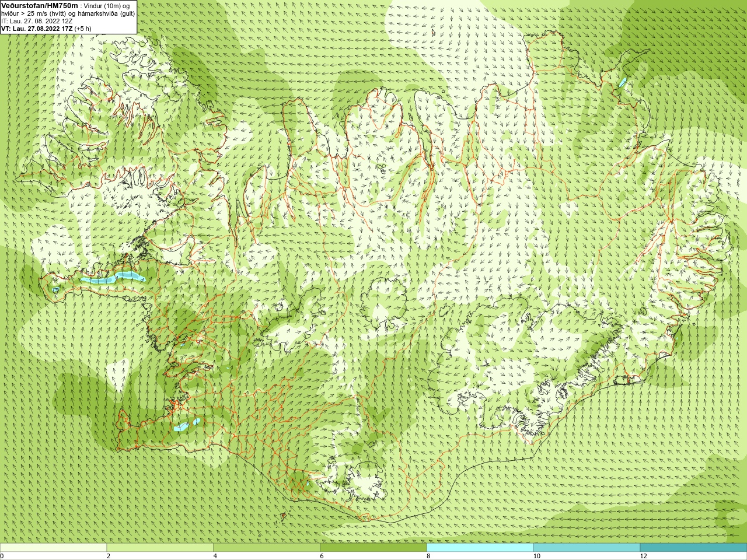This screenshot has width=747, height=560.
Task: Click the "8" scale label
Action: [x=429, y=556]
